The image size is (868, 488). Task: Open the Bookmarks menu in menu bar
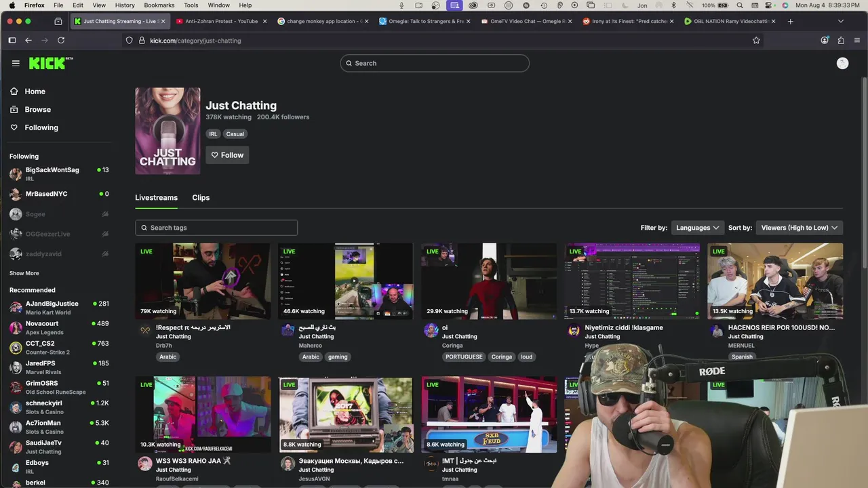(x=159, y=5)
